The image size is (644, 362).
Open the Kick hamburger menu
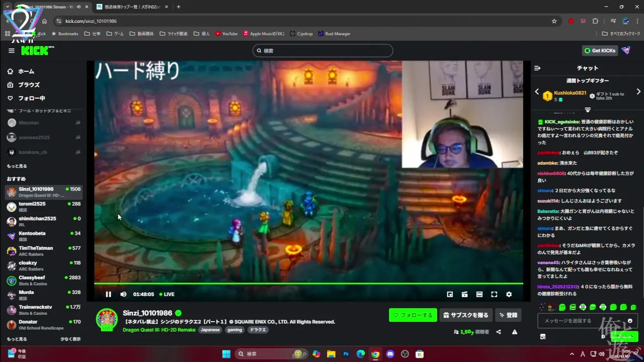click(x=12, y=51)
